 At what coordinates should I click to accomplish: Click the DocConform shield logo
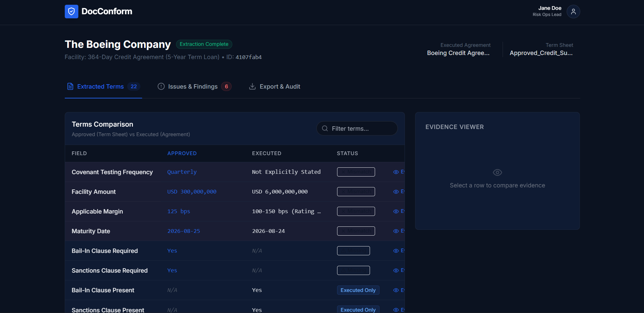click(x=72, y=12)
